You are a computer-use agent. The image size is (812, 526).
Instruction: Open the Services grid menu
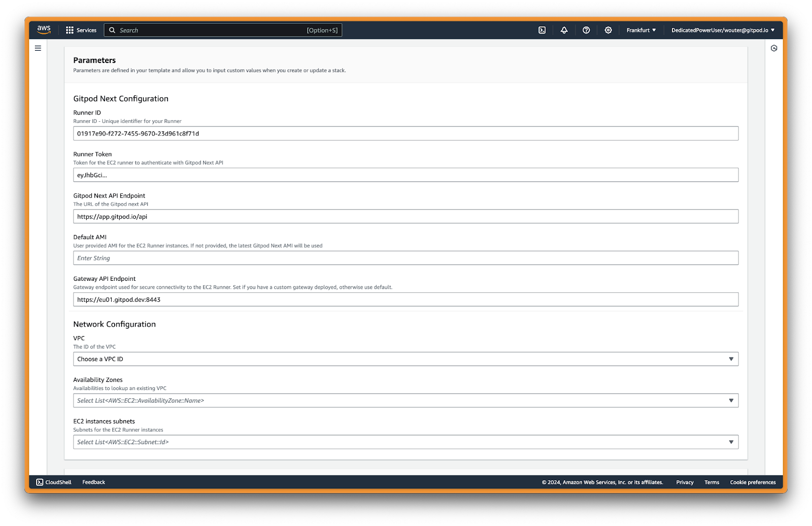pyautogui.click(x=70, y=30)
